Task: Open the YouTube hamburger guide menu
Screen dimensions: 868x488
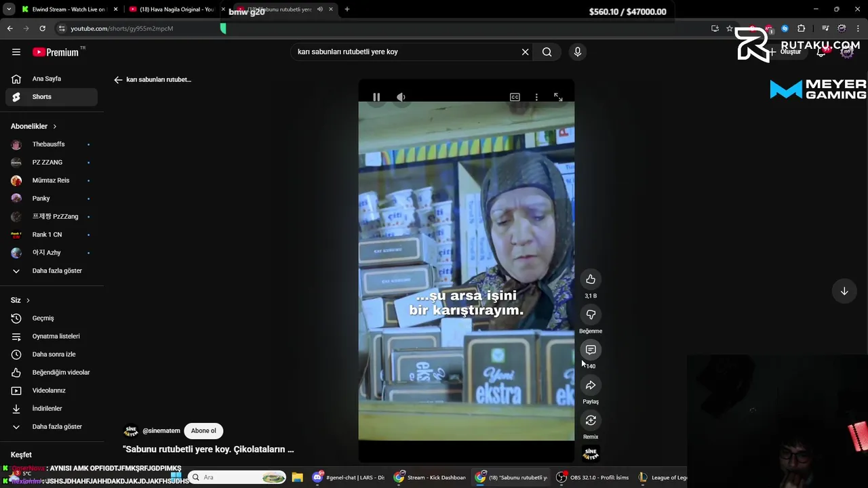Action: (16, 52)
